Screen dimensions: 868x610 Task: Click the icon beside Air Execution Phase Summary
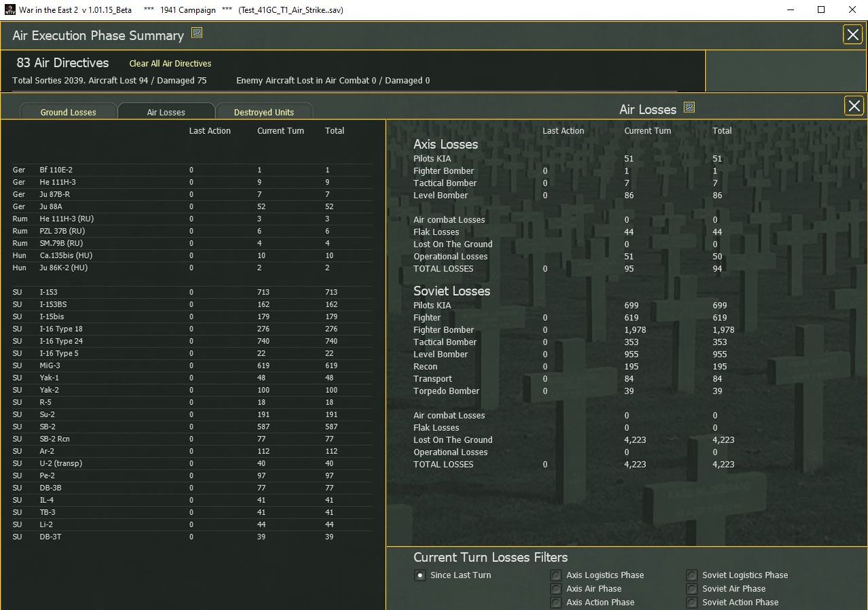197,33
